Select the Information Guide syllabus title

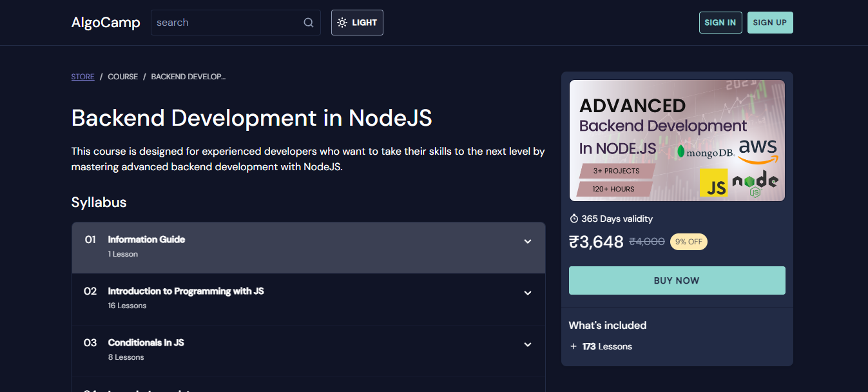click(x=146, y=239)
